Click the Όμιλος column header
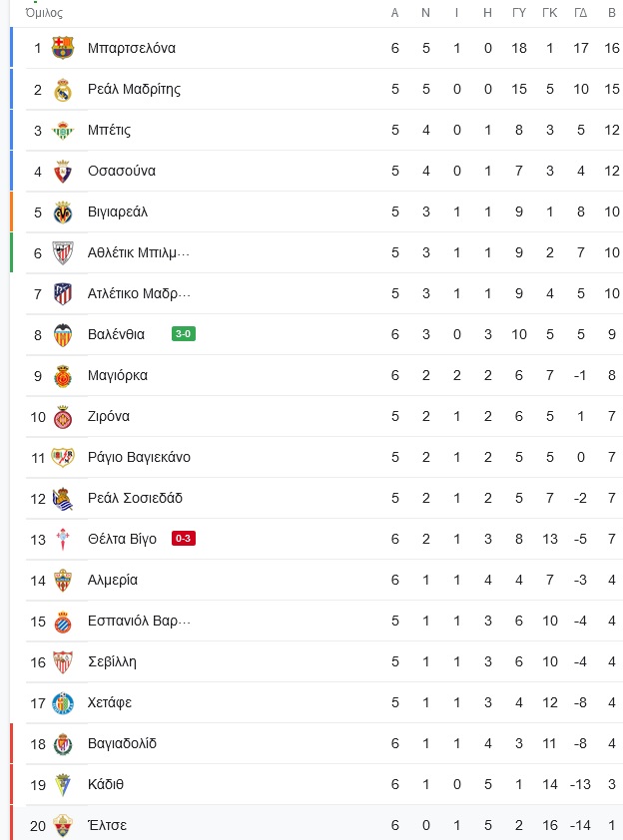 point(44,12)
